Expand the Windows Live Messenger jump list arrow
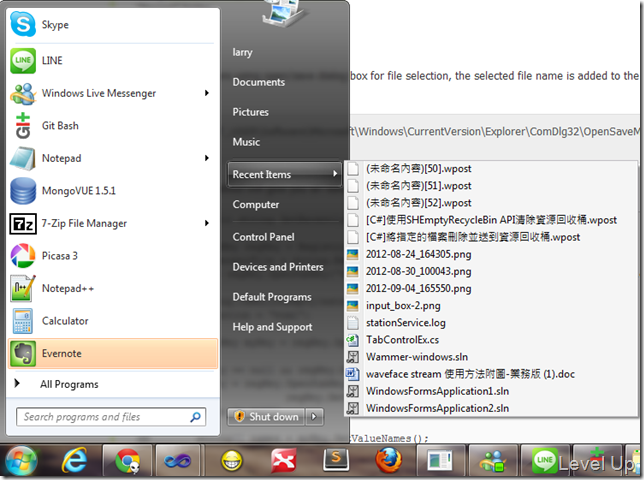Image resolution: width=644 pixels, height=480 pixels. click(207, 93)
